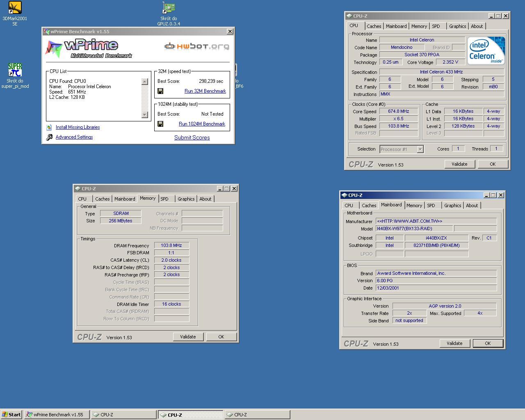Select Memory tab in the Mainboard CPU-Z window
The width and height of the screenshot is (525, 420).
pyautogui.click(x=414, y=205)
